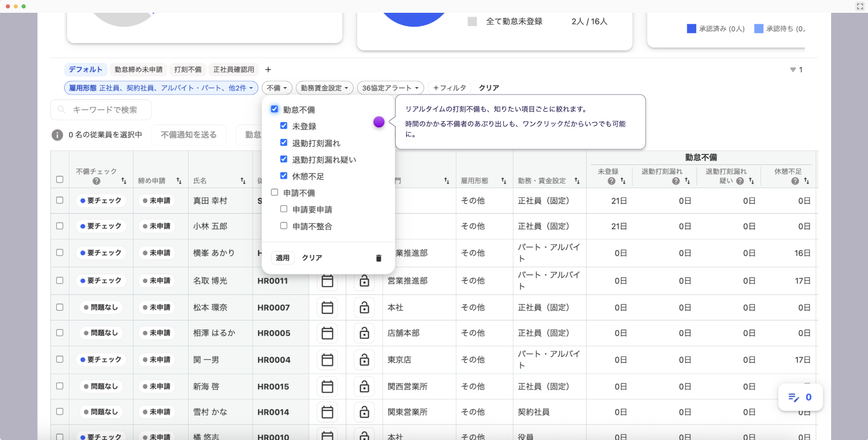Open edit list floating button
The image size is (868, 440).
pos(801,397)
